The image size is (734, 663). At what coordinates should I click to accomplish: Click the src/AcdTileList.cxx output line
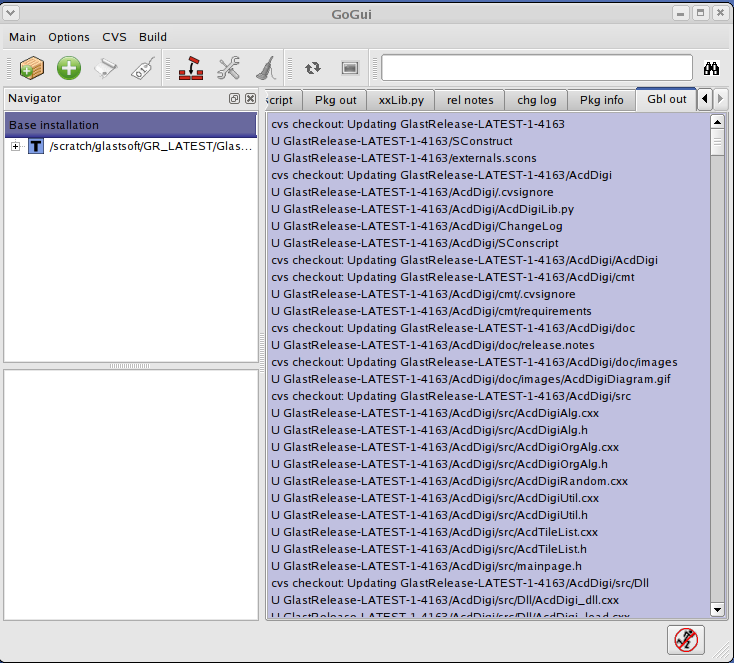click(x=434, y=532)
